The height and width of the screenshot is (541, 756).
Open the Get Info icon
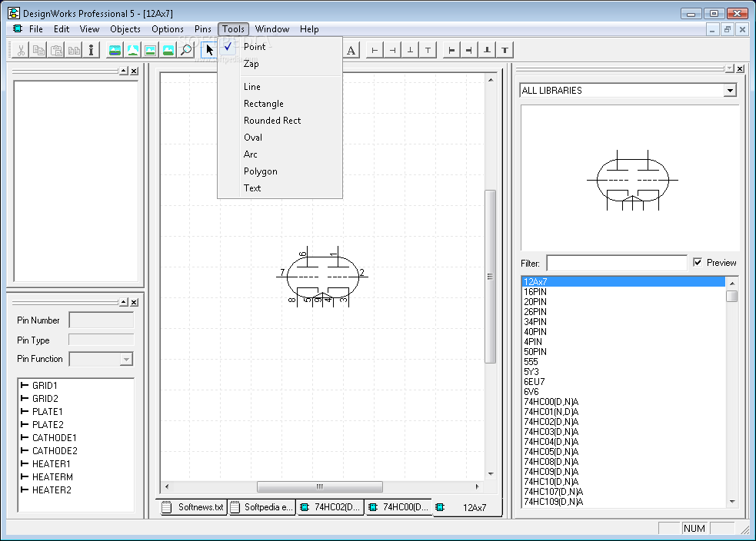[x=91, y=50]
